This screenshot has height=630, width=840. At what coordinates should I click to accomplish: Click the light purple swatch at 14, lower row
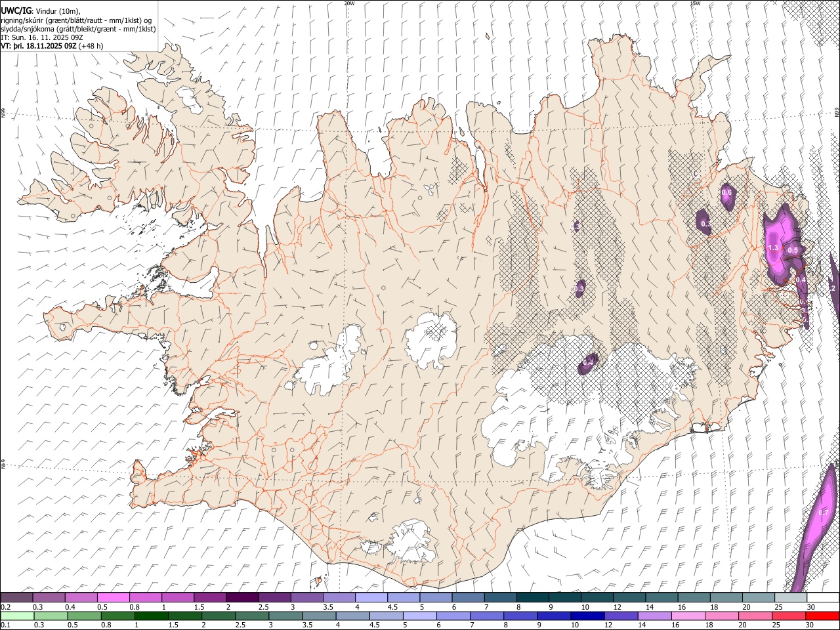tap(654, 616)
